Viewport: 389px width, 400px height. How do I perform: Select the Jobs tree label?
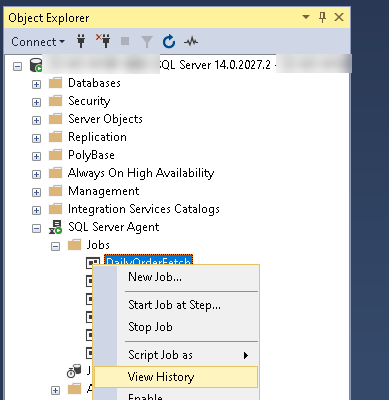[x=98, y=245]
